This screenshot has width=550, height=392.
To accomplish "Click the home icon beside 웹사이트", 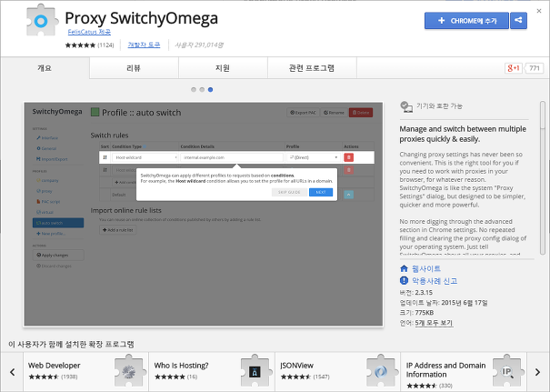I will tap(404, 269).
